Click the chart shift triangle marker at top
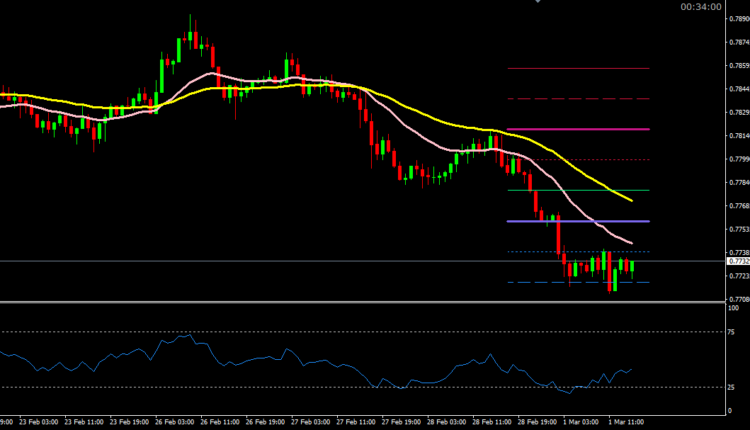 point(539,2)
